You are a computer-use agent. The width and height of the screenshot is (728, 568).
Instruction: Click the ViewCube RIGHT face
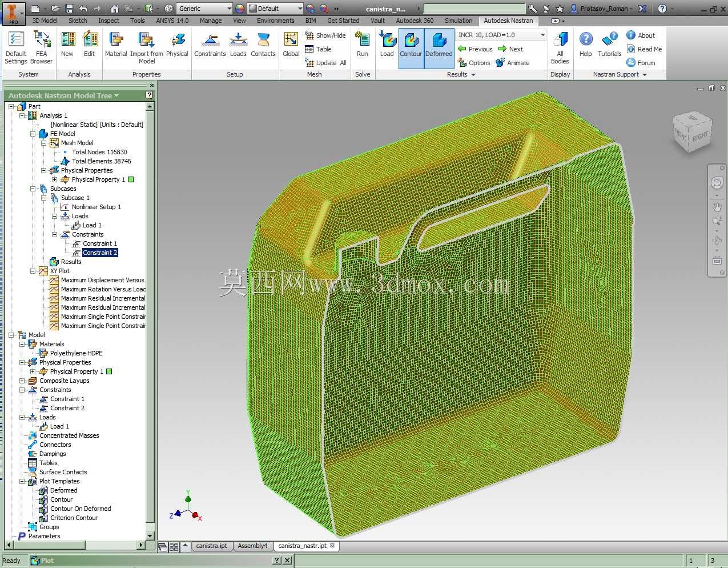[x=701, y=136]
